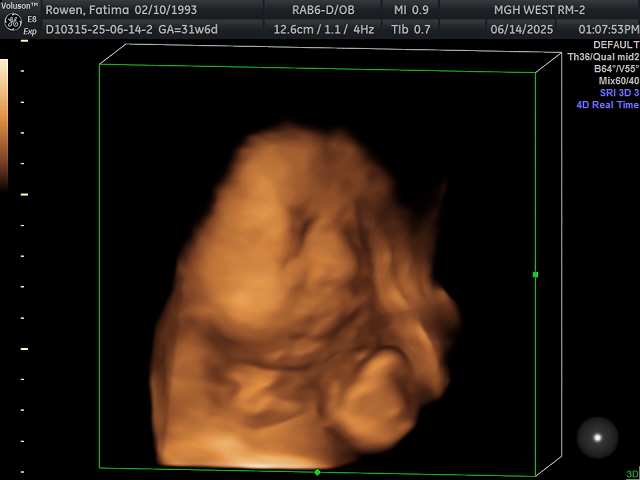Click the Mix60/40 render mix setting
This screenshot has height=480, width=640.
618,81
